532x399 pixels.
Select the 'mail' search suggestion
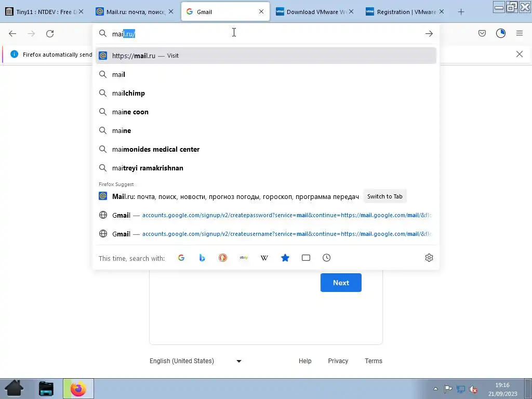pos(266,74)
